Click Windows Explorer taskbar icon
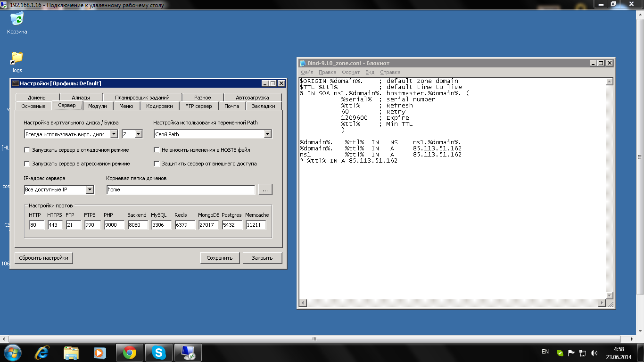 coord(71,353)
